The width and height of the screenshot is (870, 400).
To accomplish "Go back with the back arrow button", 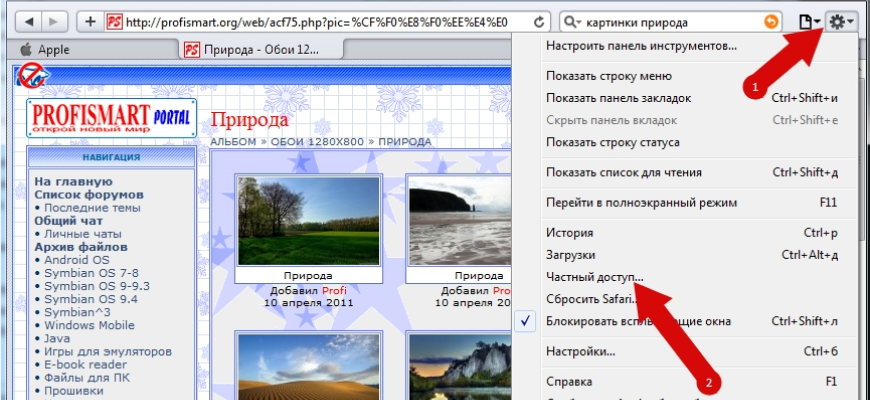I will tap(28, 22).
